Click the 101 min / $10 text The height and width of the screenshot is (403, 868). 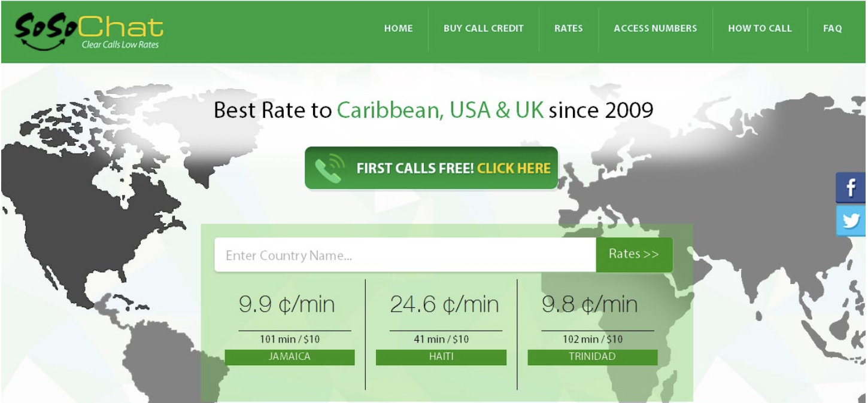pyautogui.click(x=290, y=340)
